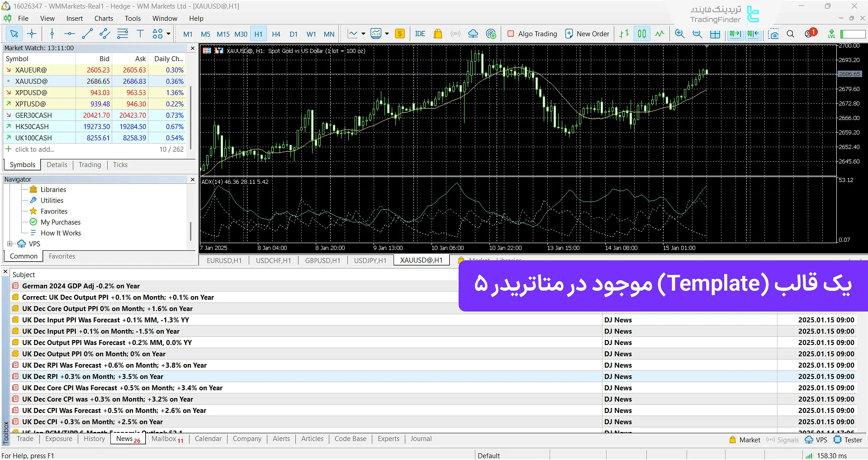Select the vertical line drawing tool
868x460 pixels.
pos(52,34)
